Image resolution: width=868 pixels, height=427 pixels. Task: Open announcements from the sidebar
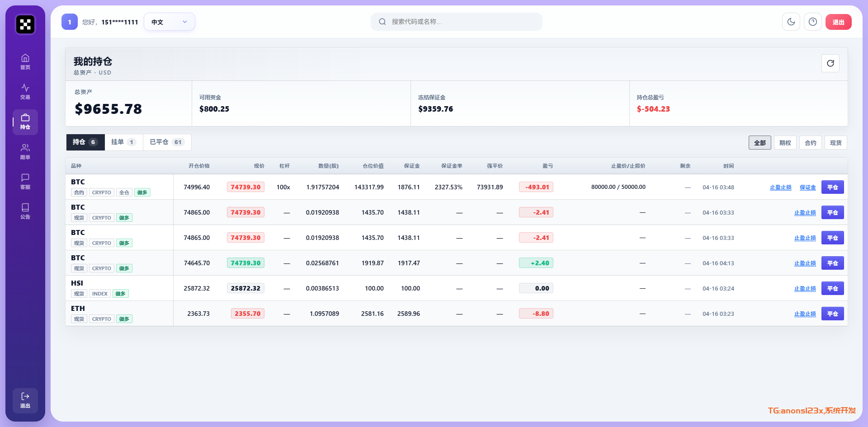click(25, 211)
